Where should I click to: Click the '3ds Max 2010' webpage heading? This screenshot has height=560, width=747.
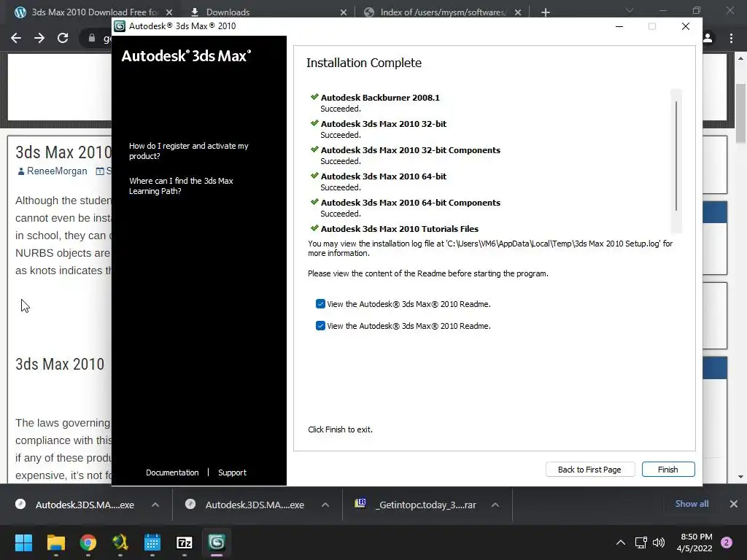pyautogui.click(x=60, y=364)
